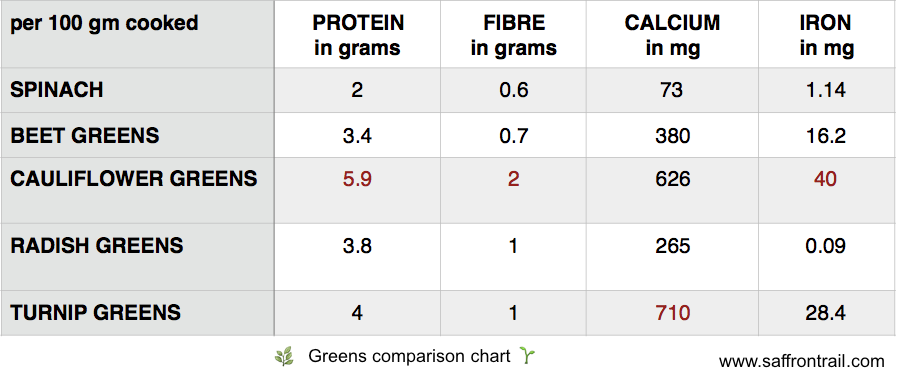This screenshot has height=388, width=897.
Task: Select the FIBRE in grams column header
Action: [513, 35]
